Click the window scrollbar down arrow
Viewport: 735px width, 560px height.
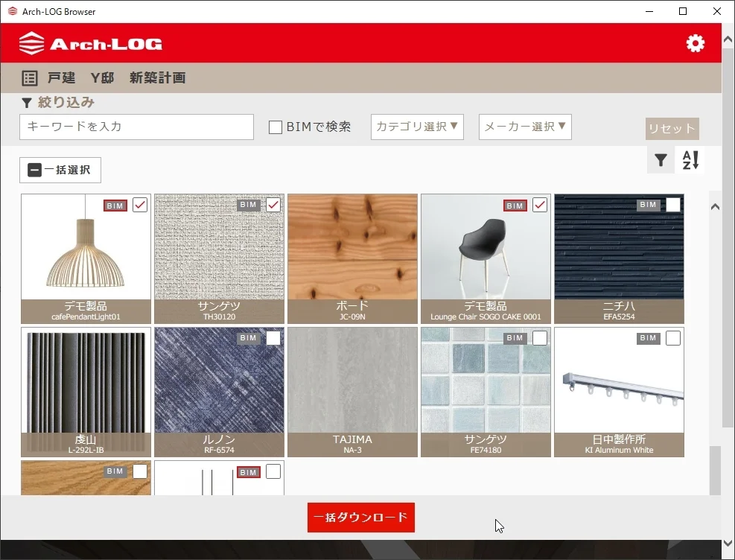(728, 543)
